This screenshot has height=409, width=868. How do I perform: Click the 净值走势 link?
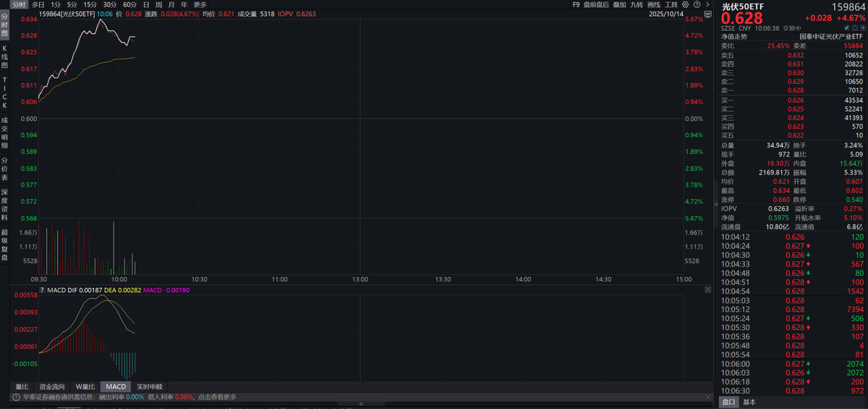[734, 36]
